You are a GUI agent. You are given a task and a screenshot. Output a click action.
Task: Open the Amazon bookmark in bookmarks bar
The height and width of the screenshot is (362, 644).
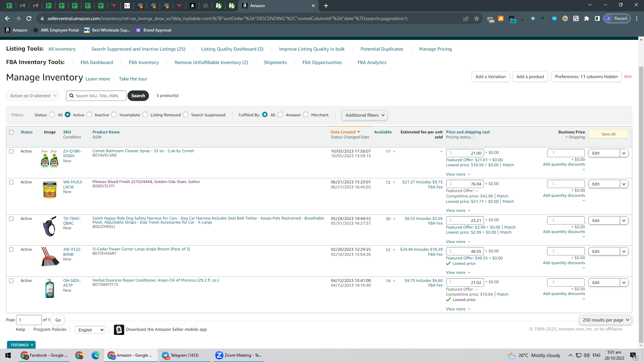[x=16, y=30]
